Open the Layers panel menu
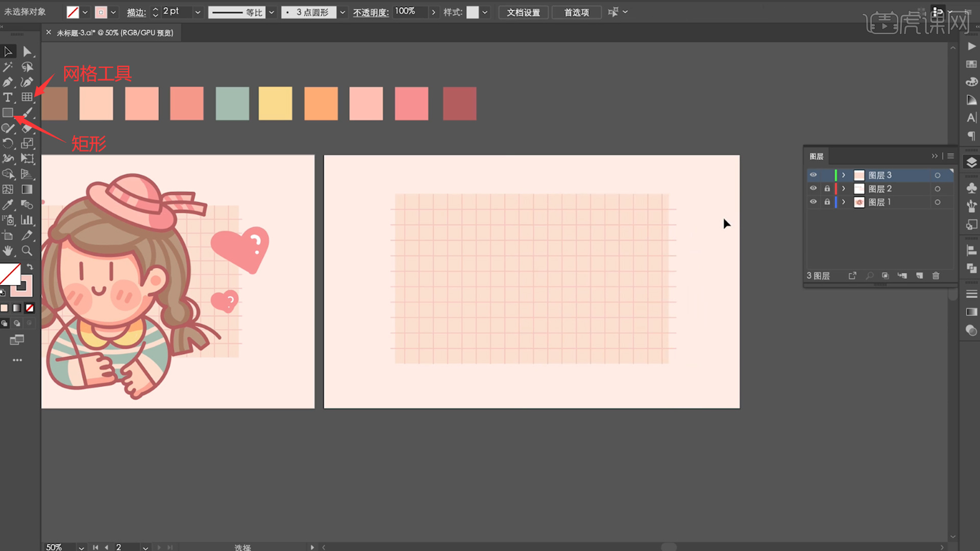 click(950, 156)
